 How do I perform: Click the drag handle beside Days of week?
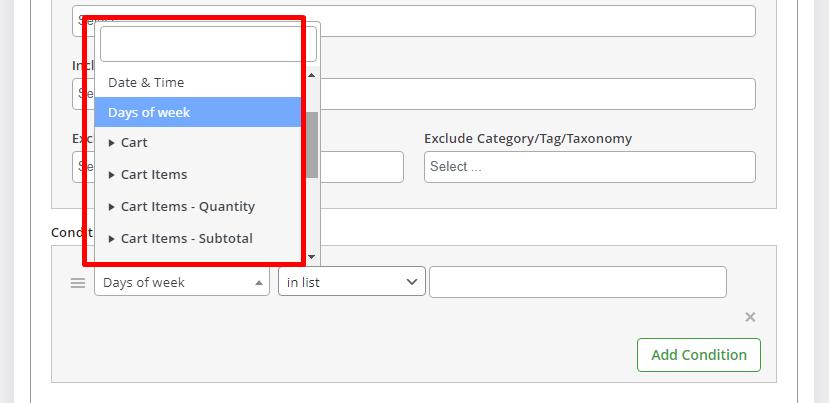pos(78,283)
